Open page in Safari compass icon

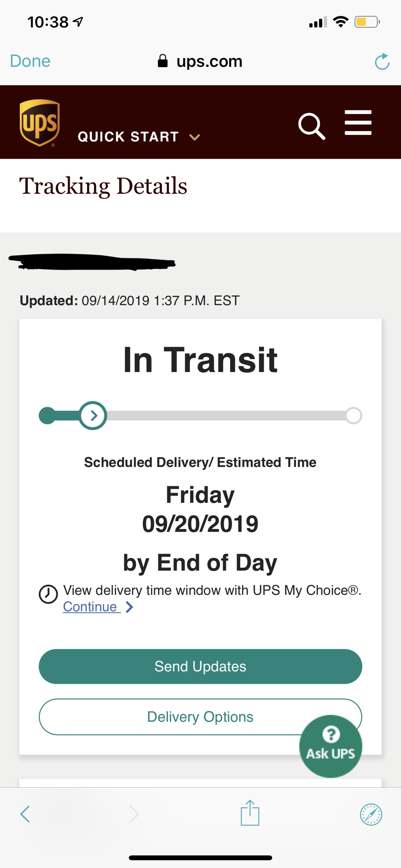[x=371, y=814]
